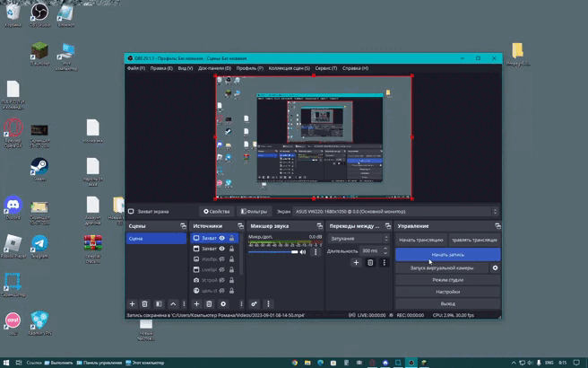Open the Коллекция сцен (S) menu
This screenshot has width=588, height=368.
(290, 68)
